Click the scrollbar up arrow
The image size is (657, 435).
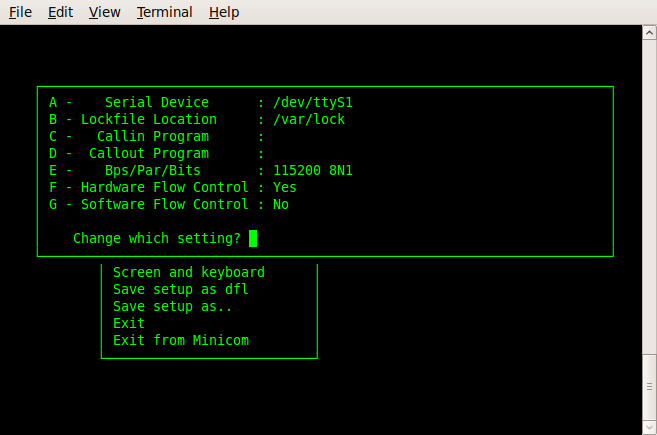click(x=649, y=32)
